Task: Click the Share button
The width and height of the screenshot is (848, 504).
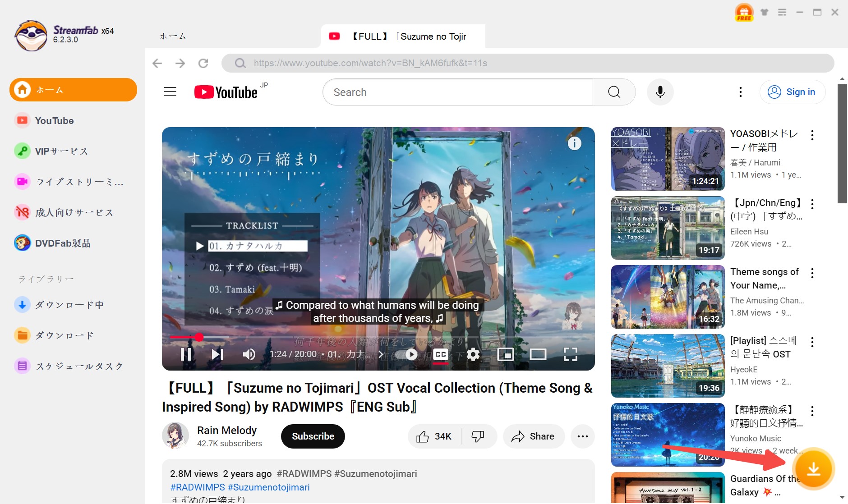Action: 534,436
